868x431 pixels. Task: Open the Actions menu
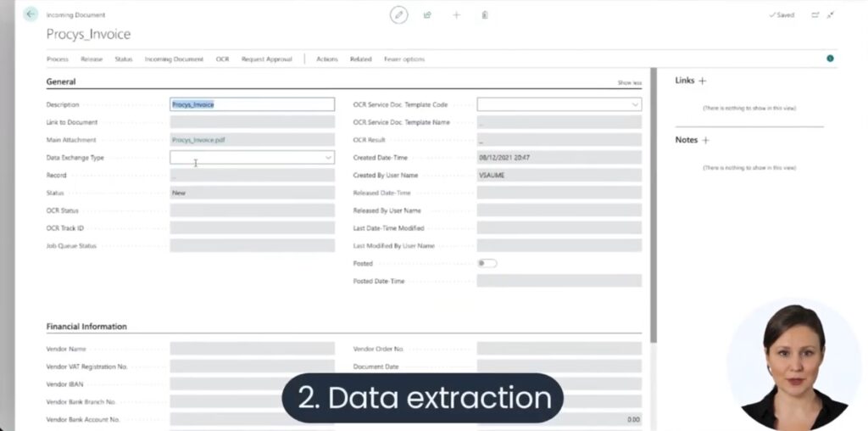326,59
